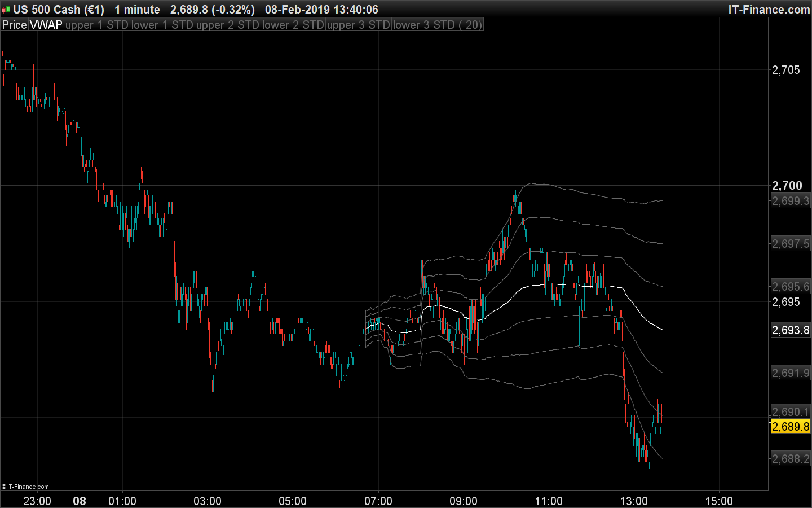Click the 08 date marker on time axis

click(x=80, y=501)
